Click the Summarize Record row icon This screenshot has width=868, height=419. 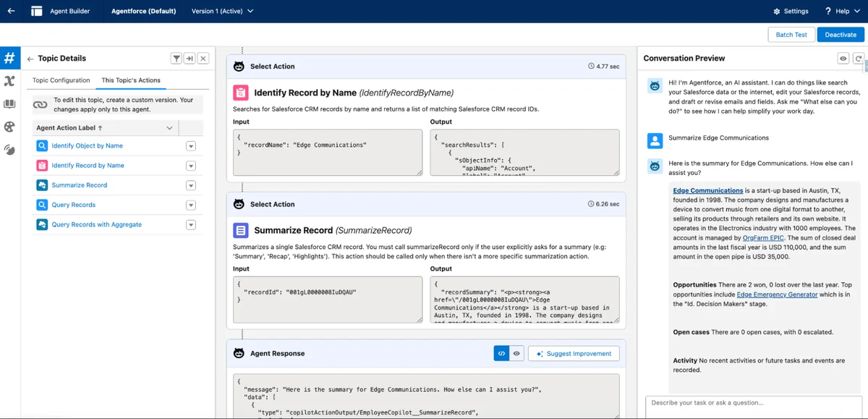42,185
